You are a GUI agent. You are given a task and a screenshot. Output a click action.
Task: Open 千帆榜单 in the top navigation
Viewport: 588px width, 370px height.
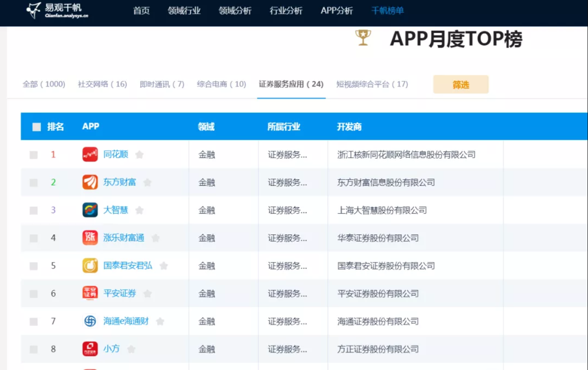387,10
